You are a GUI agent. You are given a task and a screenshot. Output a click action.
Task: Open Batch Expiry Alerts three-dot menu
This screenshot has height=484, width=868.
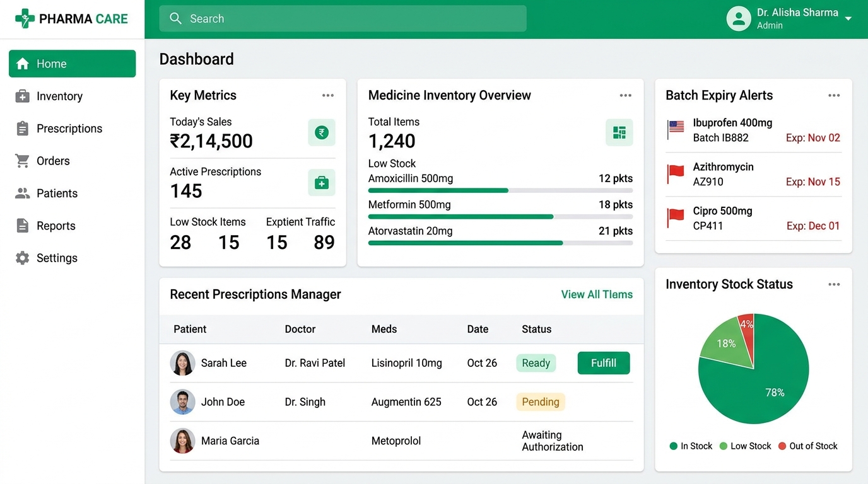834,96
